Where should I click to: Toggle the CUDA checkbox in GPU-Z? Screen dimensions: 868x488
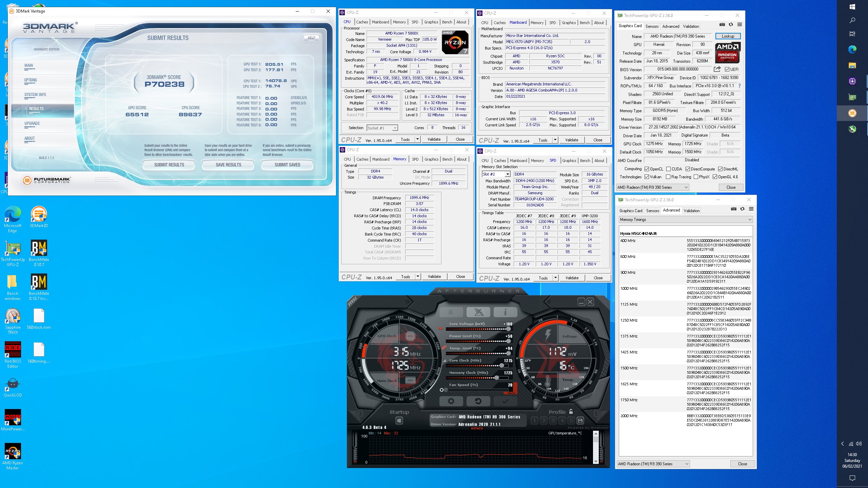(668, 169)
